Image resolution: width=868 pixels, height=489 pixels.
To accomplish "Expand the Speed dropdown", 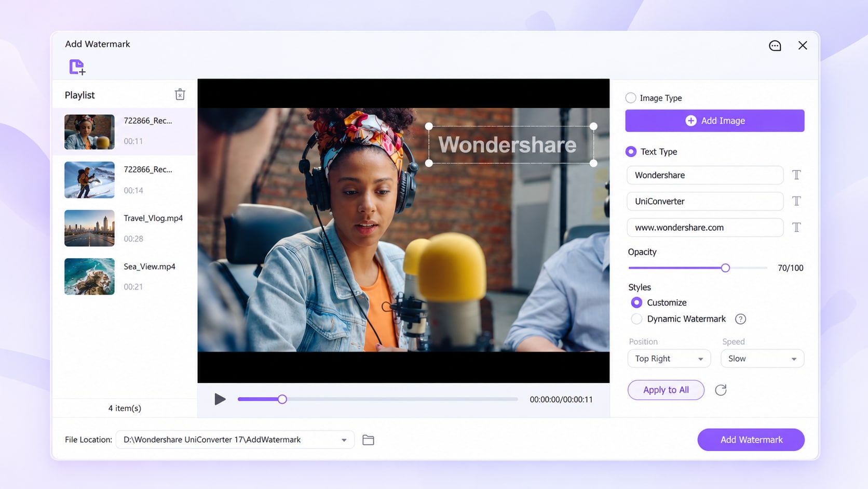I will coord(762,359).
